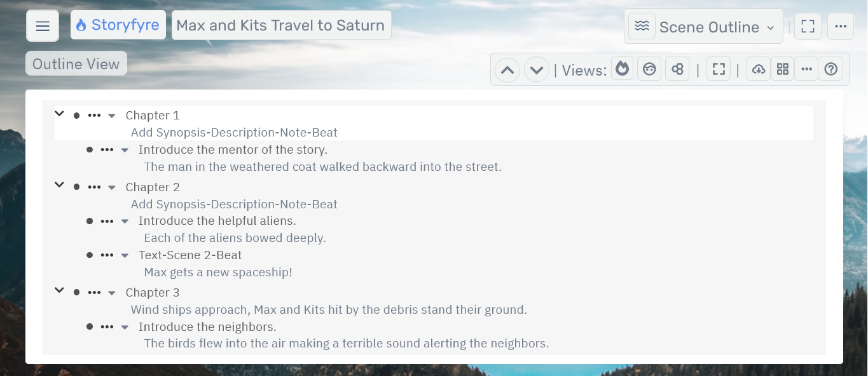
Task: Open the Scene Outline dropdown
Action: [x=703, y=27]
